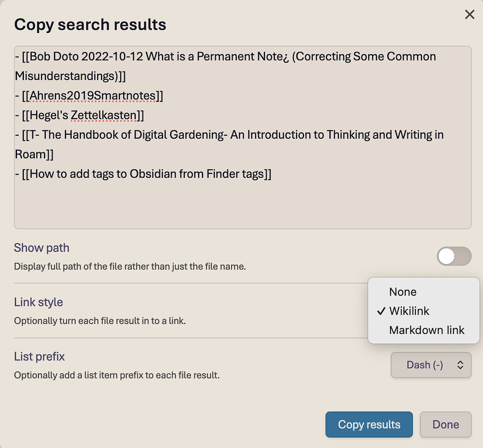Choose "Markdown link" in the Link style menu
The image size is (483, 448).
coord(426,330)
